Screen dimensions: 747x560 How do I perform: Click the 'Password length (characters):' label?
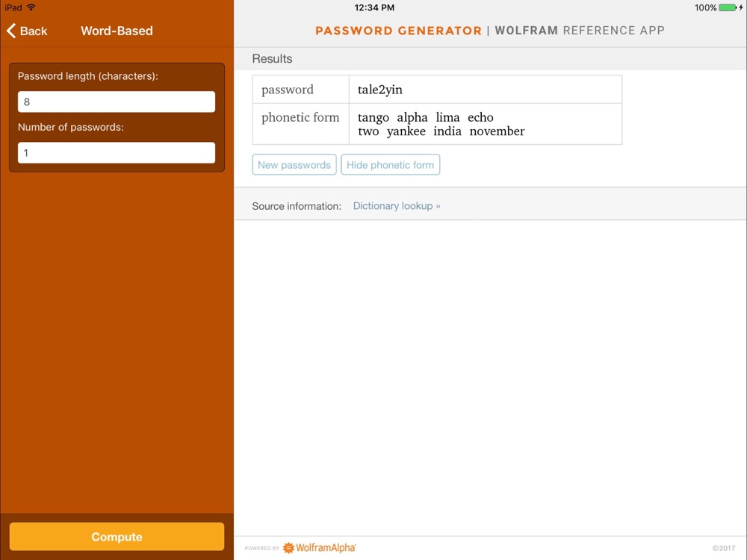point(87,76)
